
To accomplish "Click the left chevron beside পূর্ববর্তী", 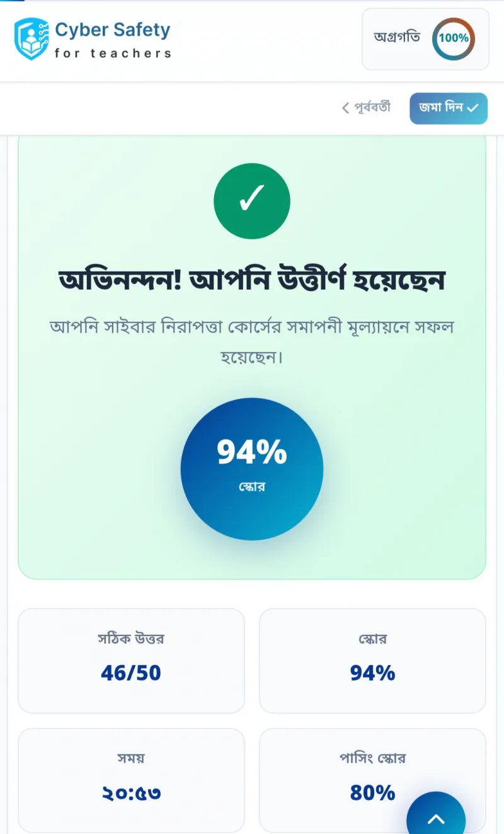I will (345, 108).
